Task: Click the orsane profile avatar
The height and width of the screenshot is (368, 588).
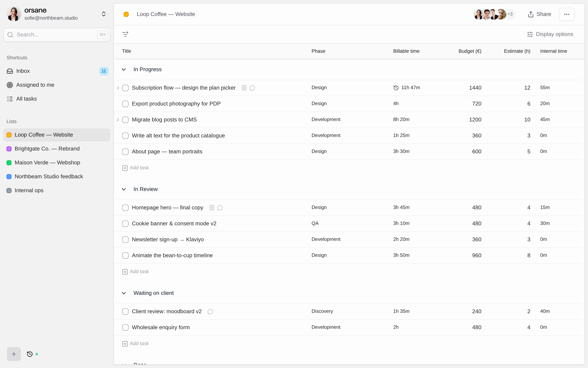Action: click(x=14, y=14)
